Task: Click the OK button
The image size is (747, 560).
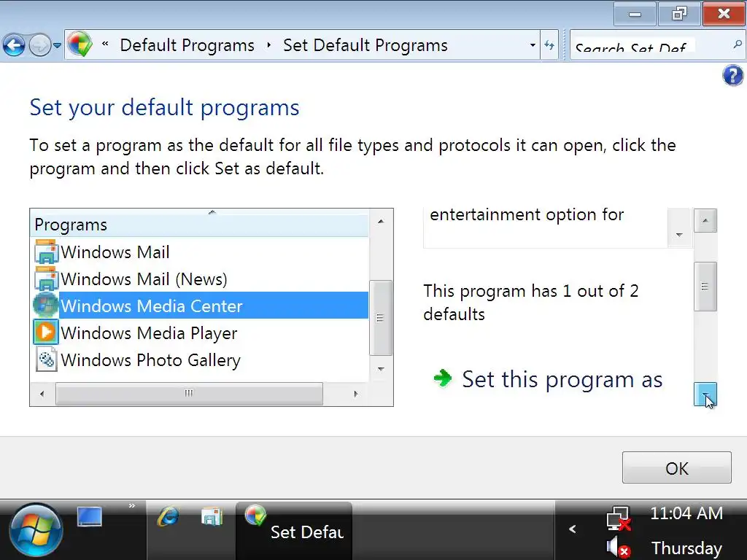Action: [676, 468]
